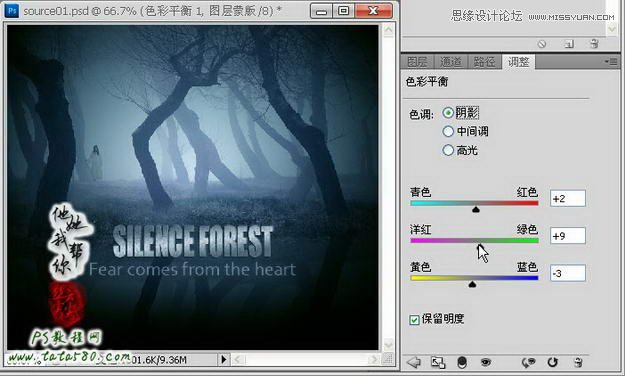This screenshot has height=376, width=625.
Task: Create new item icon in upper panel
Action: coord(569,44)
